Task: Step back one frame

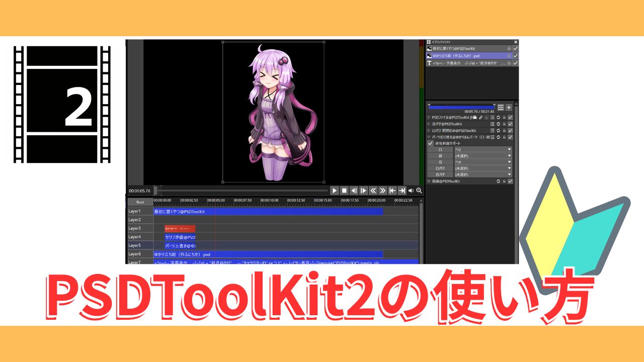Action: click(x=354, y=191)
